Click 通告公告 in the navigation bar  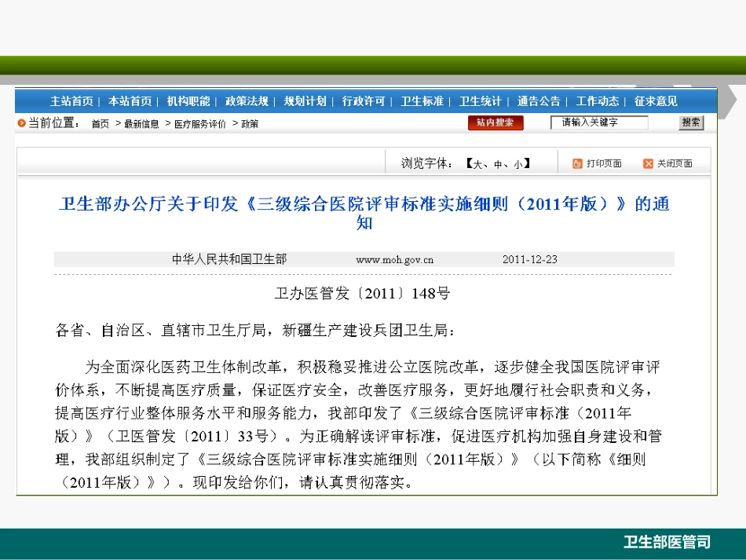click(539, 101)
